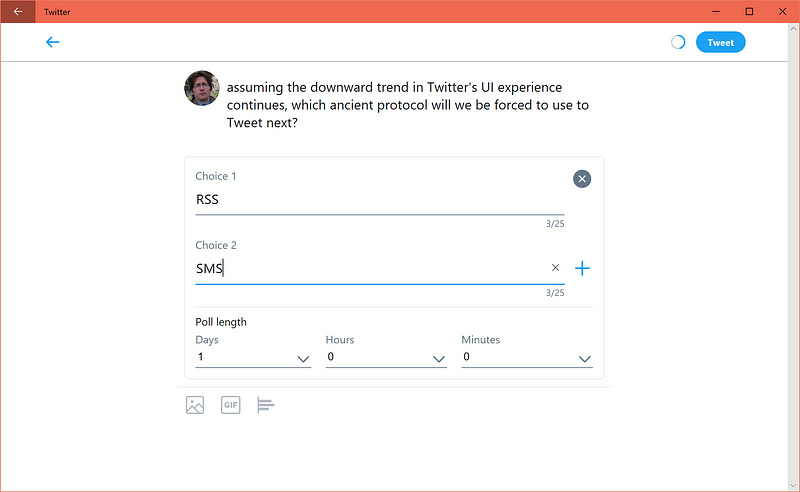This screenshot has width=800, height=492.
Task: Expand the Hours dropdown
Action: (386, 357)
